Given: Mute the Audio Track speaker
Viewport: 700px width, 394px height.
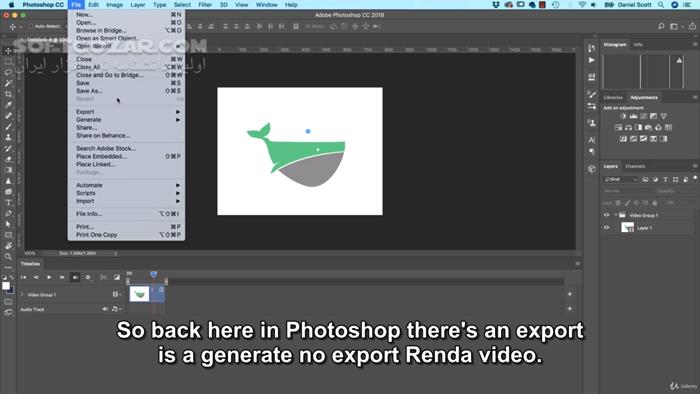Looking at the screenshot, I should point(105,309).
